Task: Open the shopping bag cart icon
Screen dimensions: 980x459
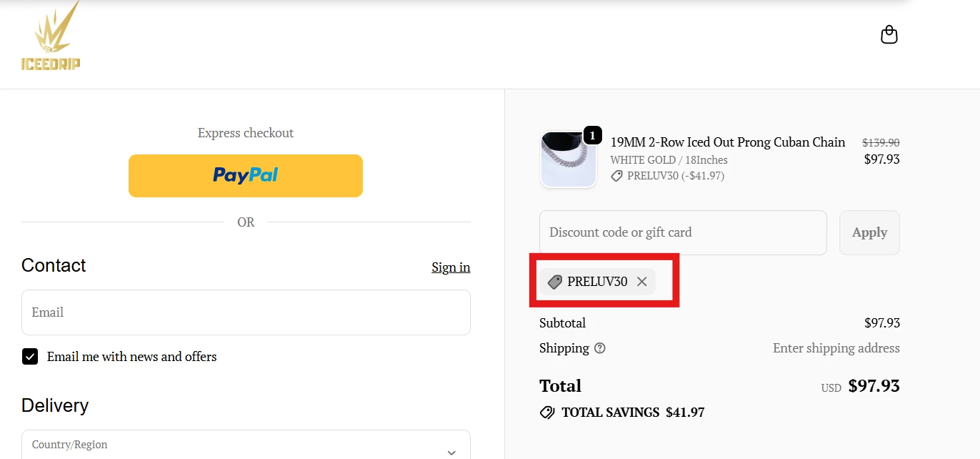Action: 889,34
